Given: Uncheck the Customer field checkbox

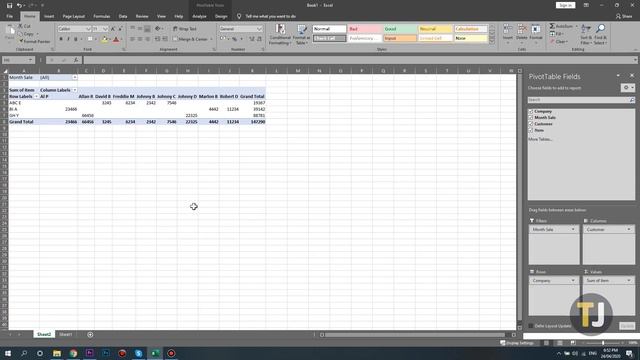Looking at the screenshot, I should [x=531, y=124].
